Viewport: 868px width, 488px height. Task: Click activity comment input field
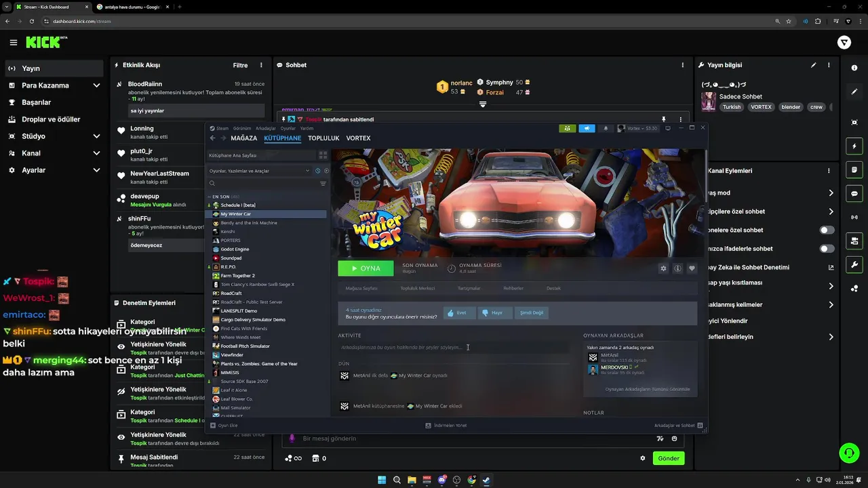(x=454, y=347)
